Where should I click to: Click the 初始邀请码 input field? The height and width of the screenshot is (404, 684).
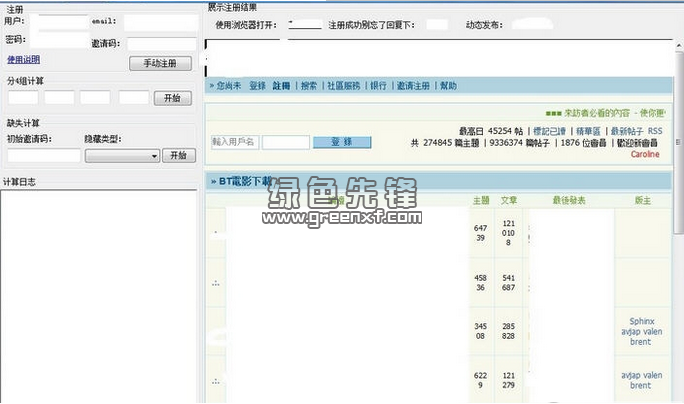[x=44, y=155]
